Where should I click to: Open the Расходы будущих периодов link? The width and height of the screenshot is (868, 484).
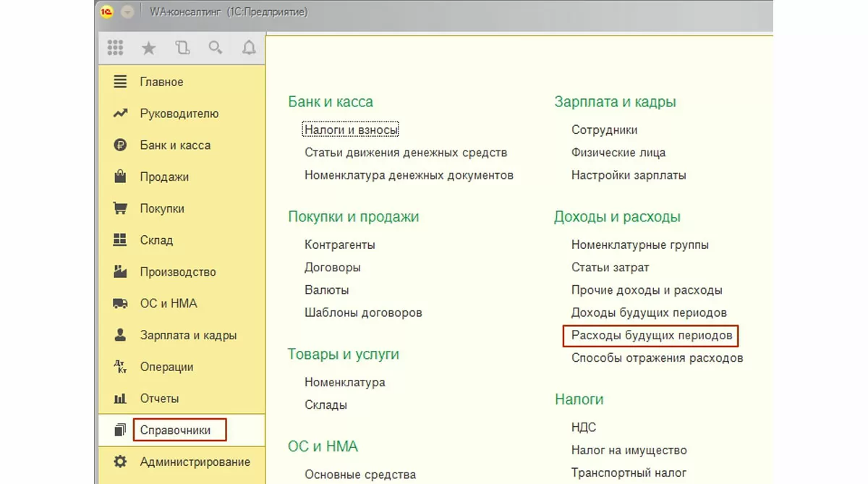click(x=651, y=336)
